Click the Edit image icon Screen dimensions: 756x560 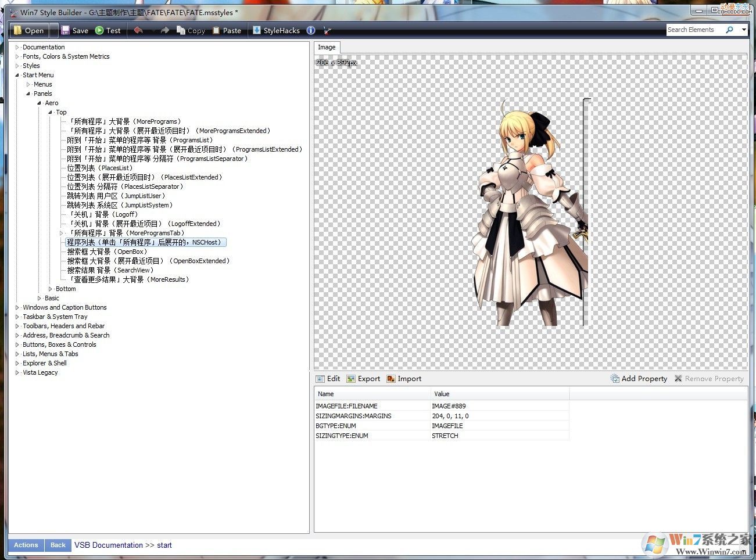click(320, 379)
